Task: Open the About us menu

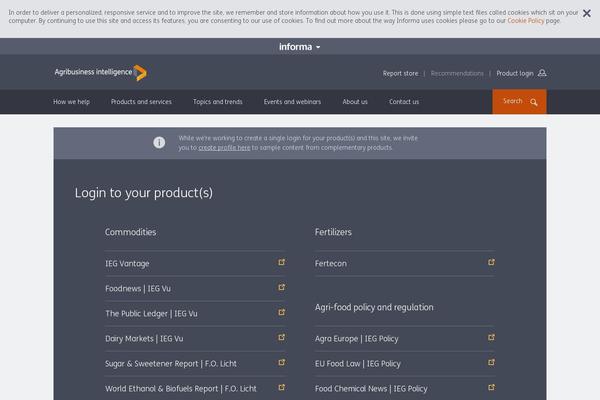Action: pyautogui.click(x=355, y=102)
